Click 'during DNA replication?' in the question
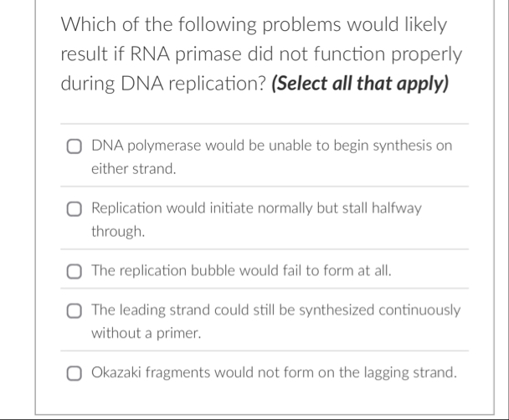This screenshot has width=509, height=420. point(163,84)
